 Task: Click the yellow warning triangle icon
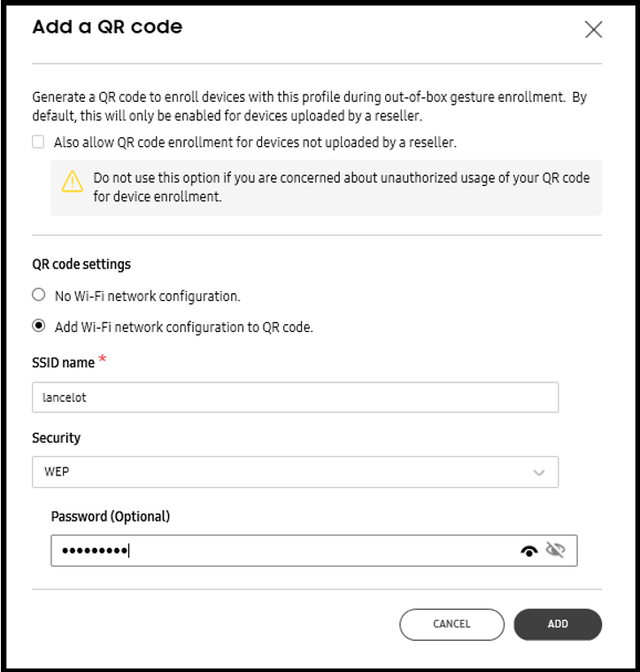73,182
